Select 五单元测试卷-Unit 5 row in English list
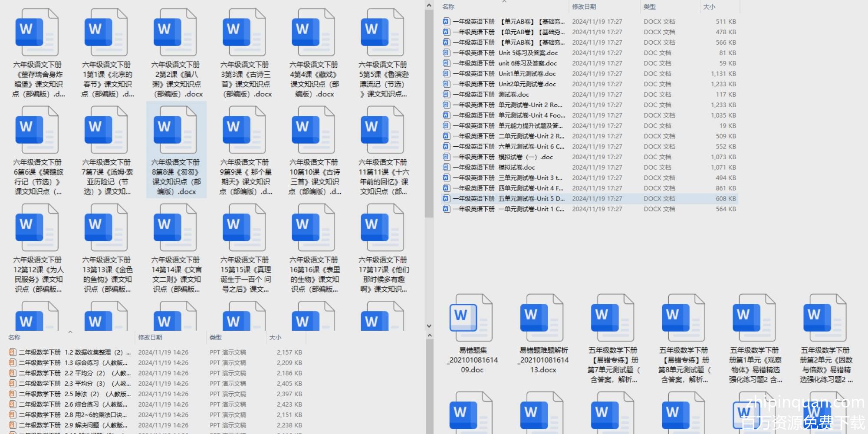 pos(531,199)
